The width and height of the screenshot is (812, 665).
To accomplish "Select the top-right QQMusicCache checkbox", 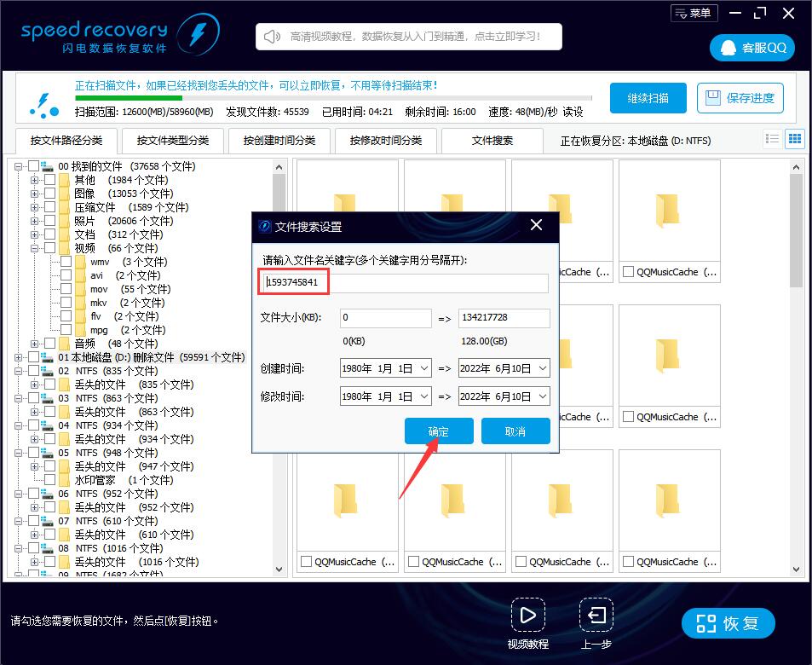I will coord(627,269).
